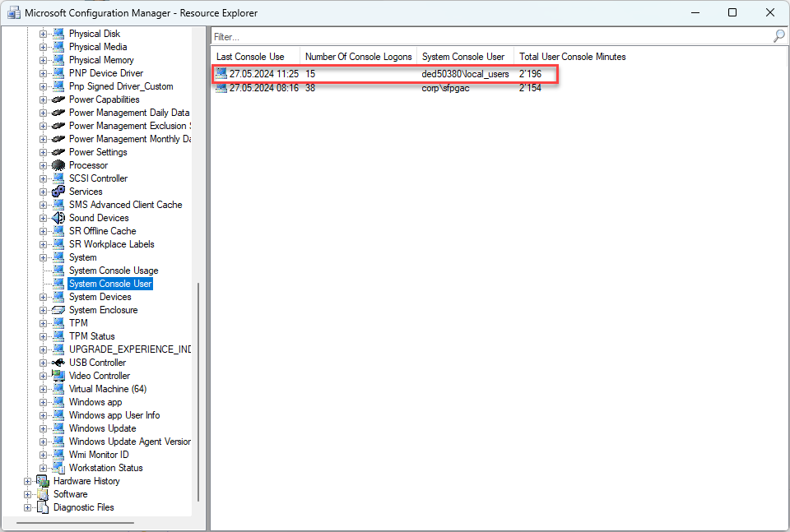Click the TPM Status node icon
Image resolution: width=790 pixels, height=532 pixels.
(x=58, y=336)
